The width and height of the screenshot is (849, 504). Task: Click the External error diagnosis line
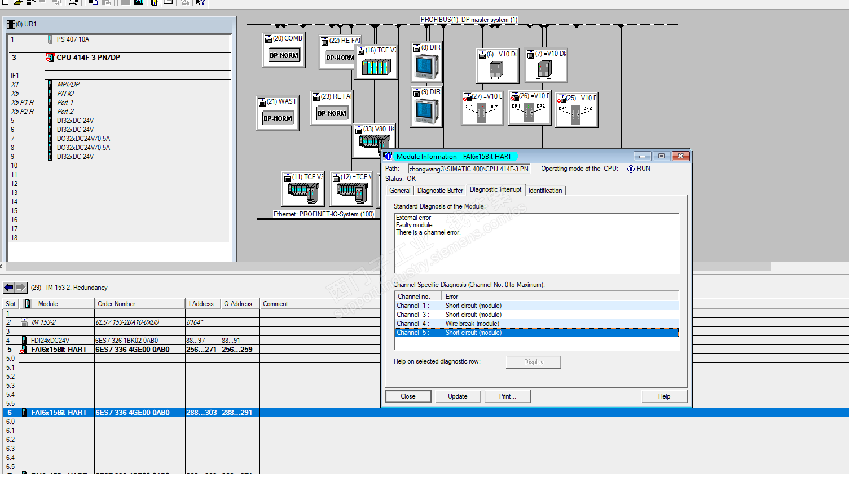[x=413, y=218]
